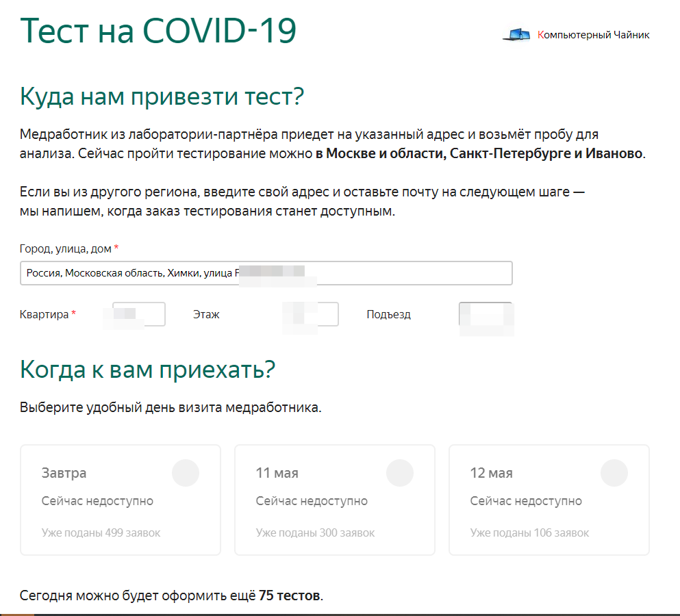This screenshot has height=616, width=680.
Task: Open the Компьютерный Чайник link
Action: pyautogui.click(x=593, y=34)
